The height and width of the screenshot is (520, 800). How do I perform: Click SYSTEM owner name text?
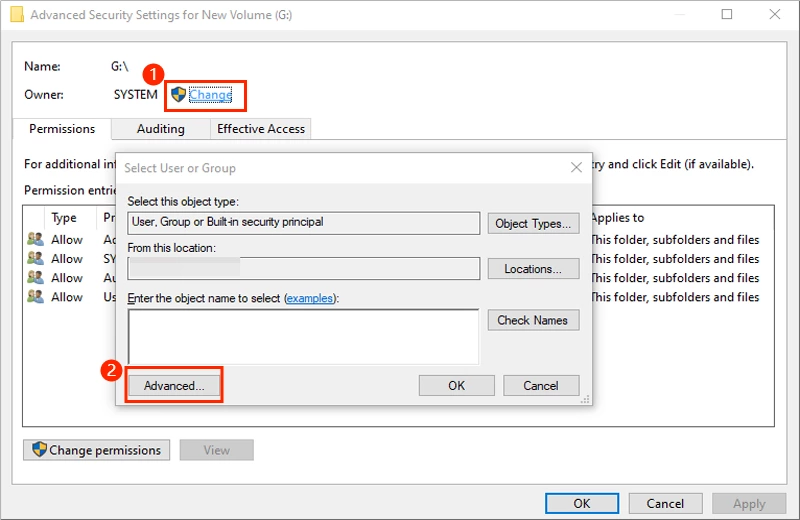[x=135, y=95]
